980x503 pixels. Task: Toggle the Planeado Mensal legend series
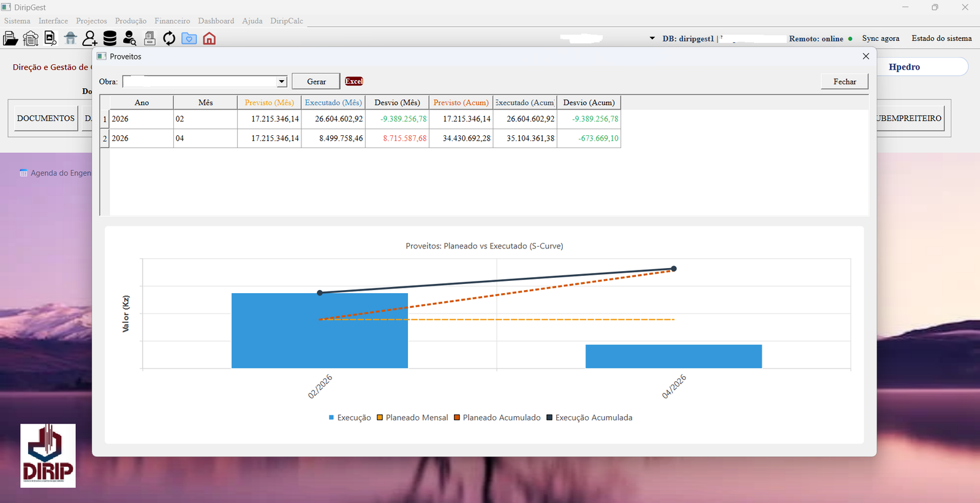(412, 417)
